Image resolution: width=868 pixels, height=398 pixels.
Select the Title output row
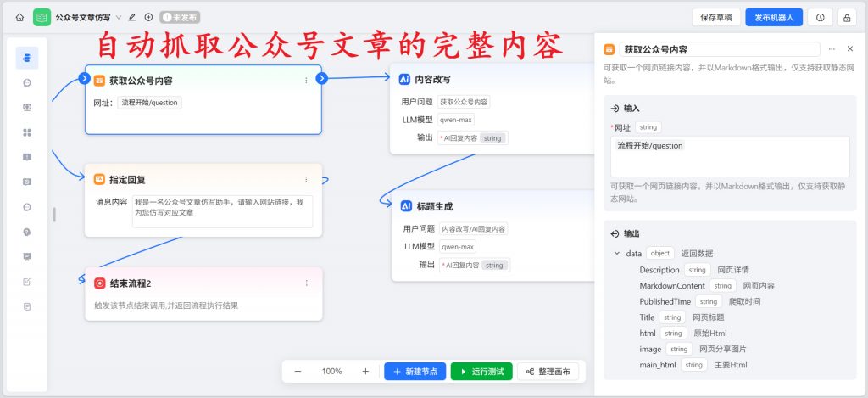(x=682, y=317)
